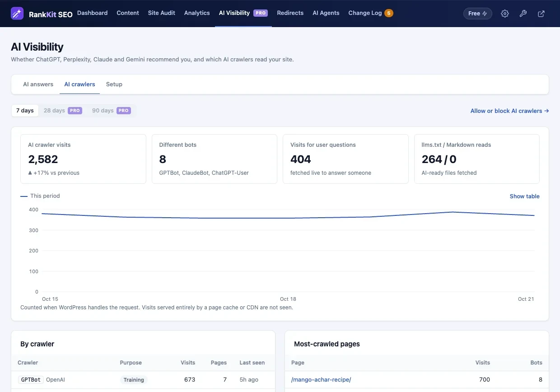Click the AI Visibility page heading
The width and height of the screenshot is (560, 392).
[x=37, y=47]
